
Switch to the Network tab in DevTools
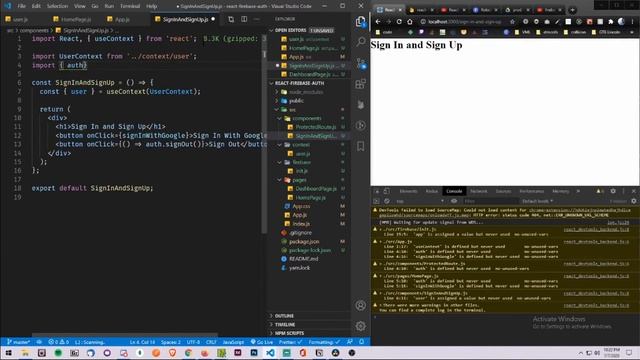pyautogui.click(x=479, y=191)
